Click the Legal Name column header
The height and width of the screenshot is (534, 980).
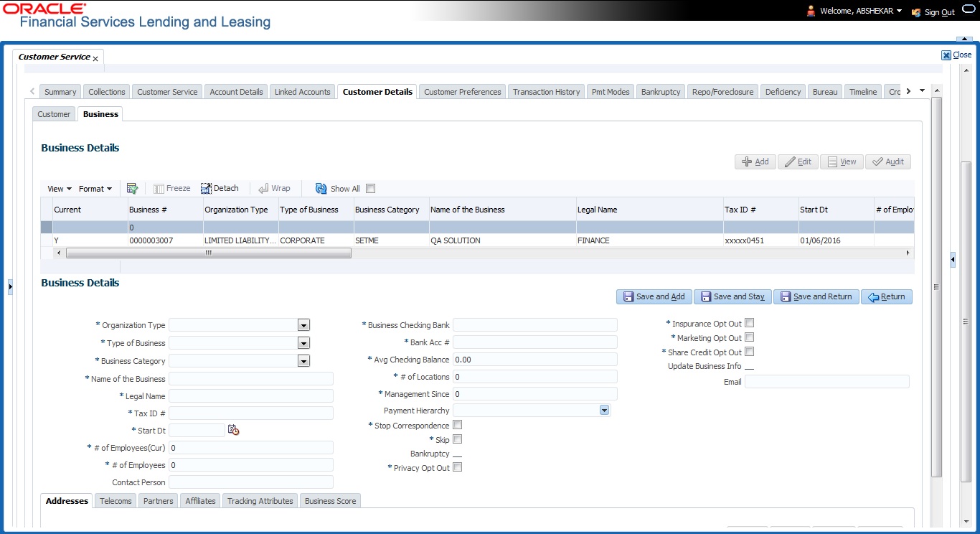point(650,210)
